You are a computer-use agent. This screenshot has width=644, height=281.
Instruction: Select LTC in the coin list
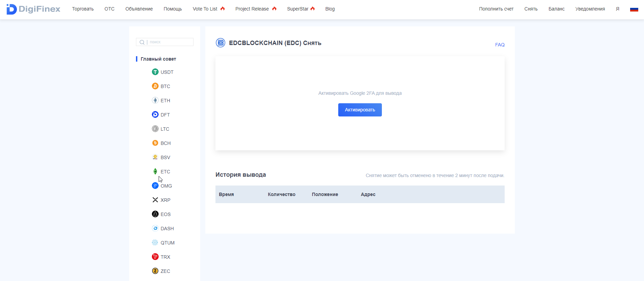coord(165,129)
